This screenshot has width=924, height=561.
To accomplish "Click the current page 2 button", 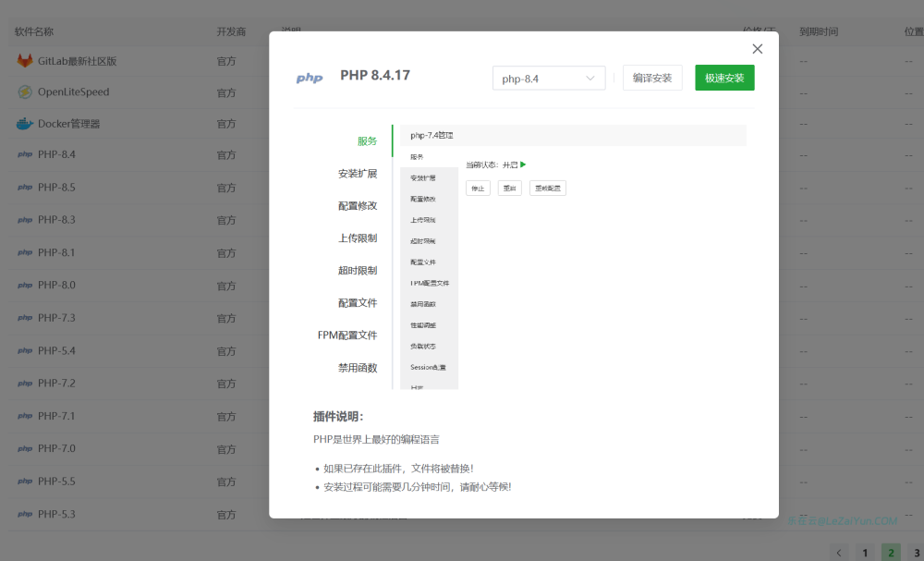I will pyautogui.click(x=891, y=553).
